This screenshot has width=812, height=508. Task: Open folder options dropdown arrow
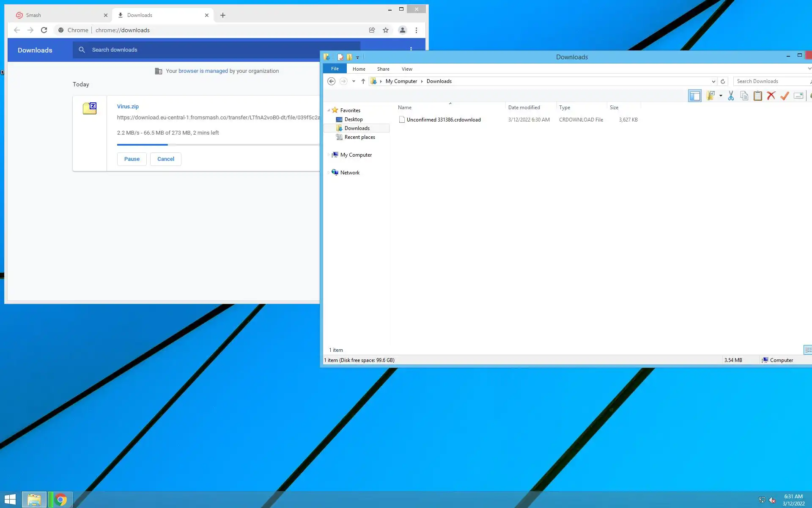coord(721,96)
